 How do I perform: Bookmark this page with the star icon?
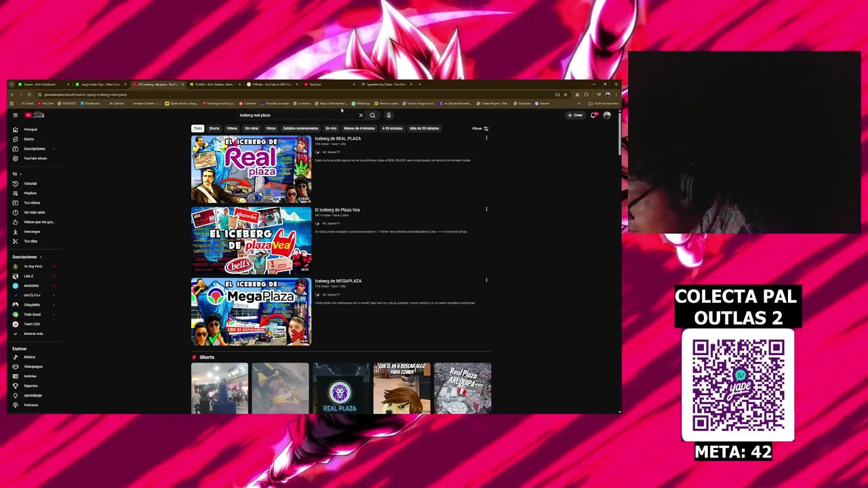(565, 94)
